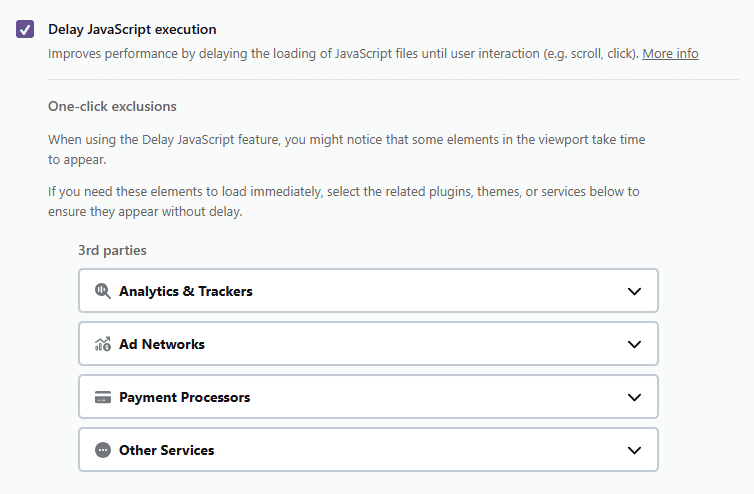
Task: Click the 3rd parties group label
Action: coord(112,251)
